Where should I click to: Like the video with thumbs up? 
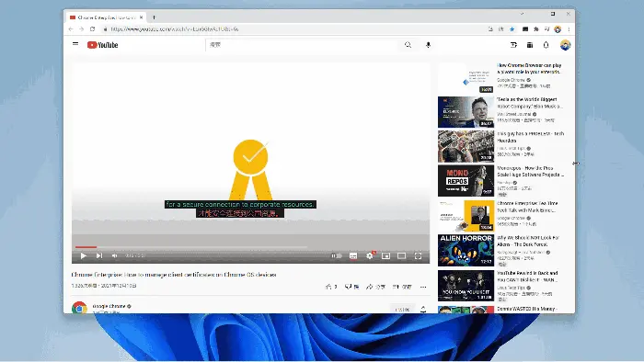tap(331, 287)
